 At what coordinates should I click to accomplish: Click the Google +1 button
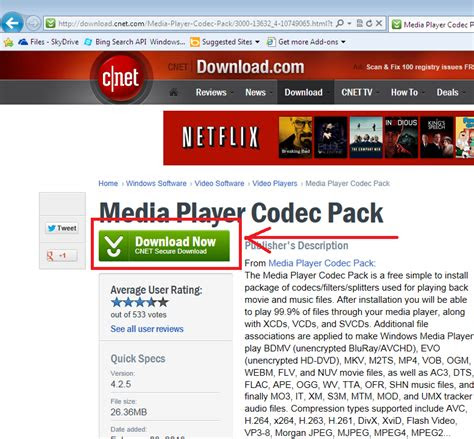tap(61, 256)
